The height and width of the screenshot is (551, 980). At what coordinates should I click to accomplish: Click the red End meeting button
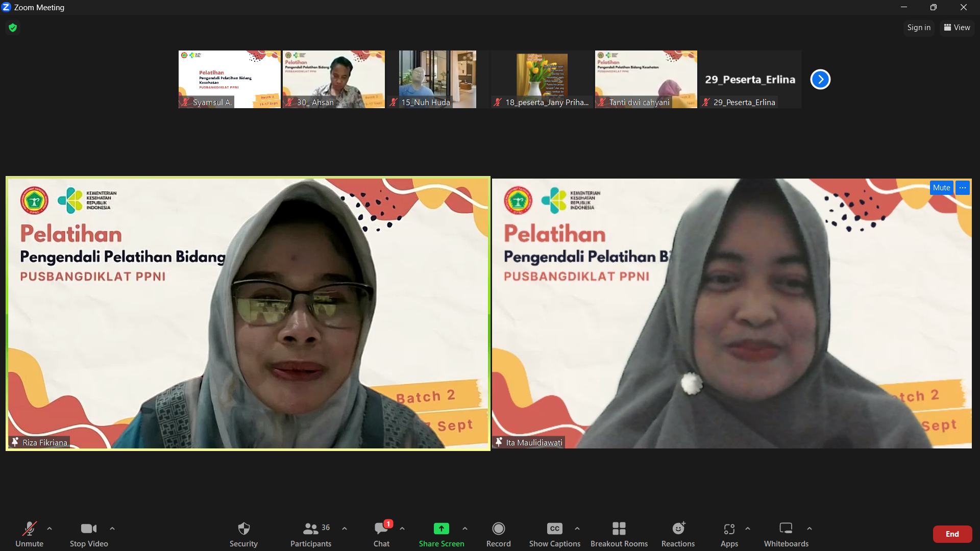pyautogui.click(x=952, y=534)
